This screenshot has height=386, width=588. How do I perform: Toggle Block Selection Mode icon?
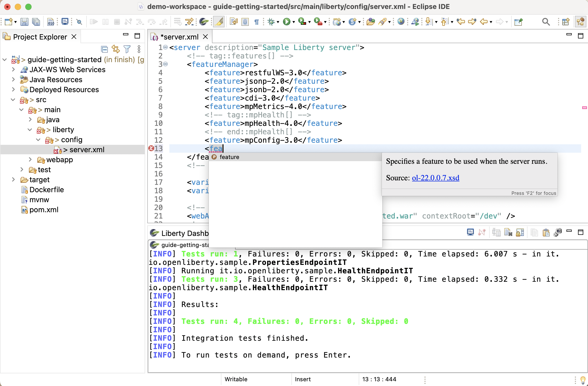coord(245,22)
